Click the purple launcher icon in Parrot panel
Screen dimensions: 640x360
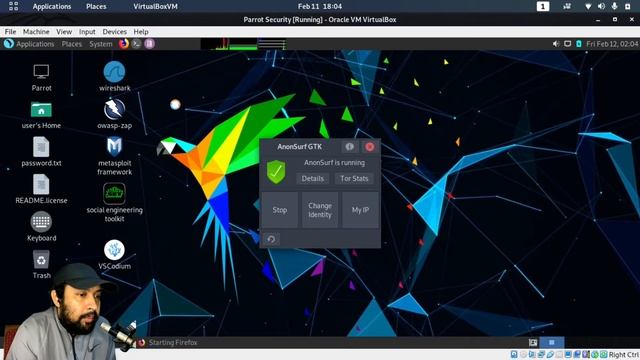[x=149, y=44]
